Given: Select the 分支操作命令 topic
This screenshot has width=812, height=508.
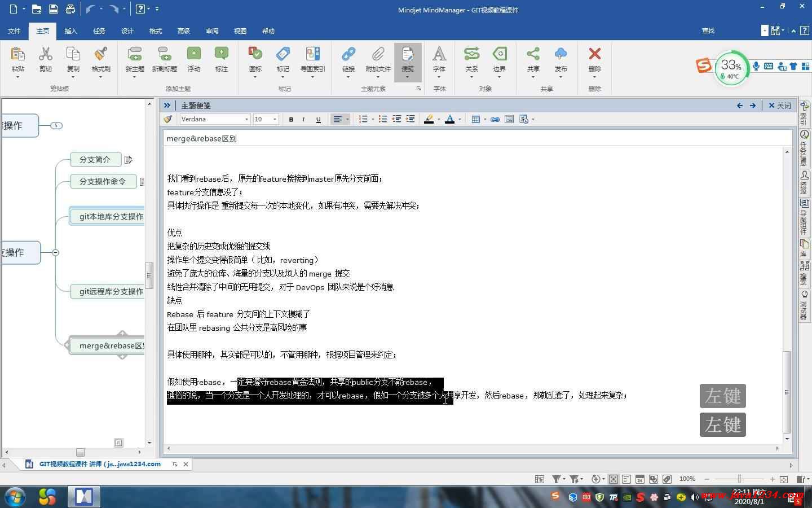Looking at the screenshot, I should 103,181.
